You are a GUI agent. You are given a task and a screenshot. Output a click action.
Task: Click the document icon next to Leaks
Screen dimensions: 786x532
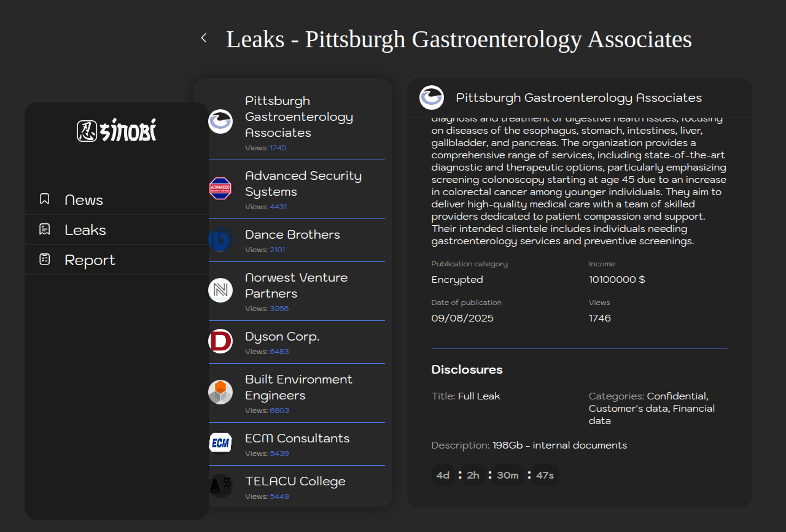point(44,229)
